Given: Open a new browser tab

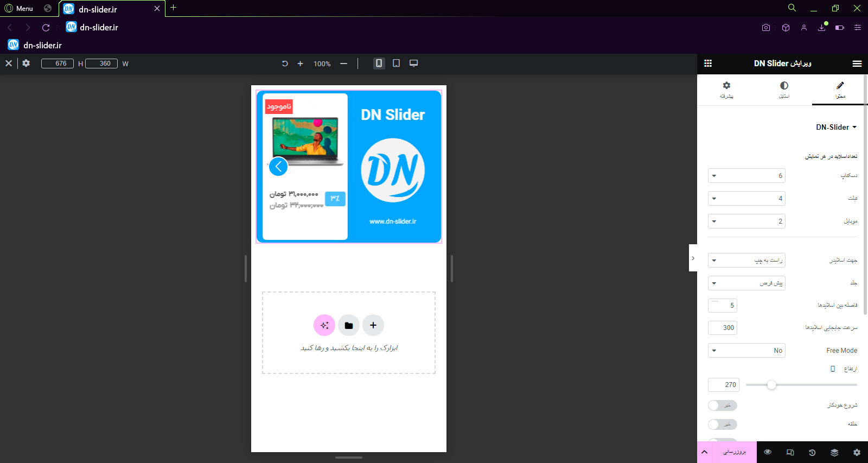Looking at the screenshot, I should pyautogui.click(x=173, y=8).
